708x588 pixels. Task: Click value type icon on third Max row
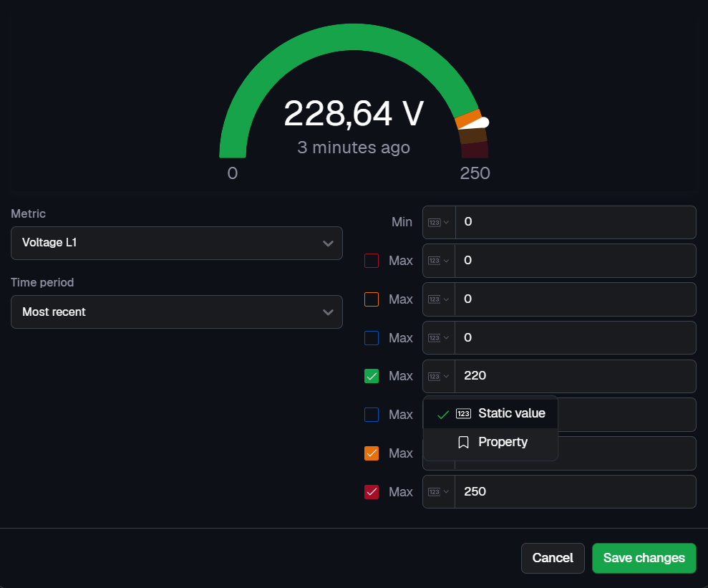(438, 338)
